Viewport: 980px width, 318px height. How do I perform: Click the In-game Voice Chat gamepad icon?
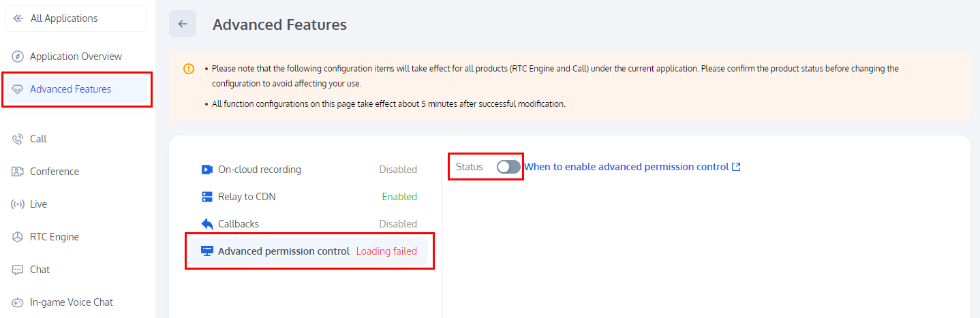pos(18,302)
